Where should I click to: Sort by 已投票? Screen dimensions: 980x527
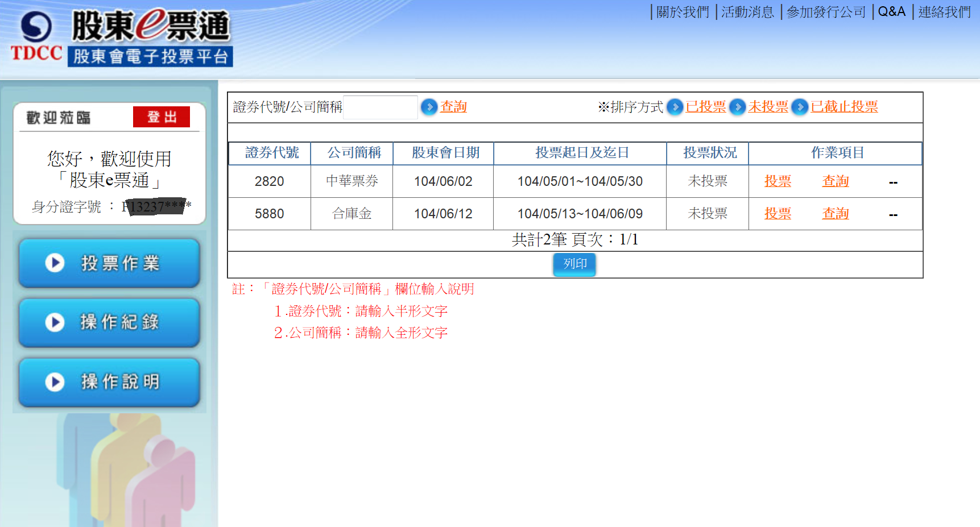(706, 107)
